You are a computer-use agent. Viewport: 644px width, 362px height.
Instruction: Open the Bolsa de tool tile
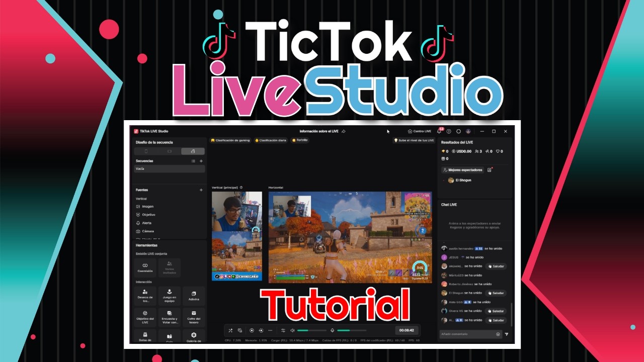tap(145, 337)
